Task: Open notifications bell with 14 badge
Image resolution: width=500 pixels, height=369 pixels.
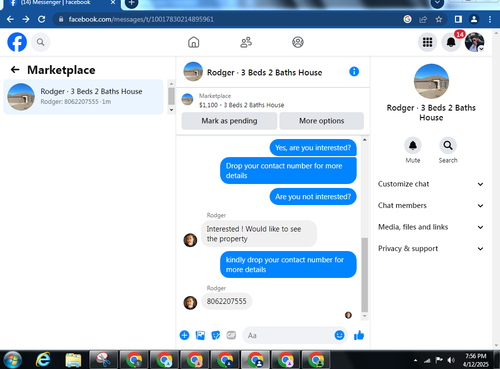Action: [451, 42]
